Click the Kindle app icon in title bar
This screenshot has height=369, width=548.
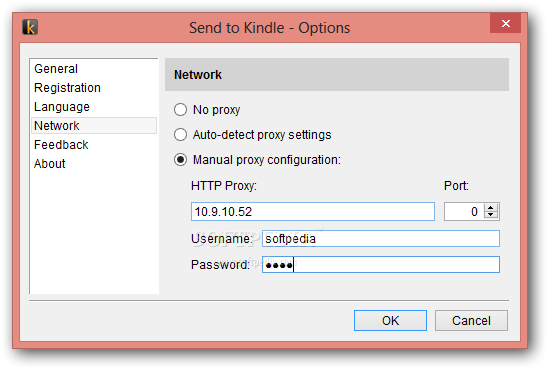[x=30, y=27]
